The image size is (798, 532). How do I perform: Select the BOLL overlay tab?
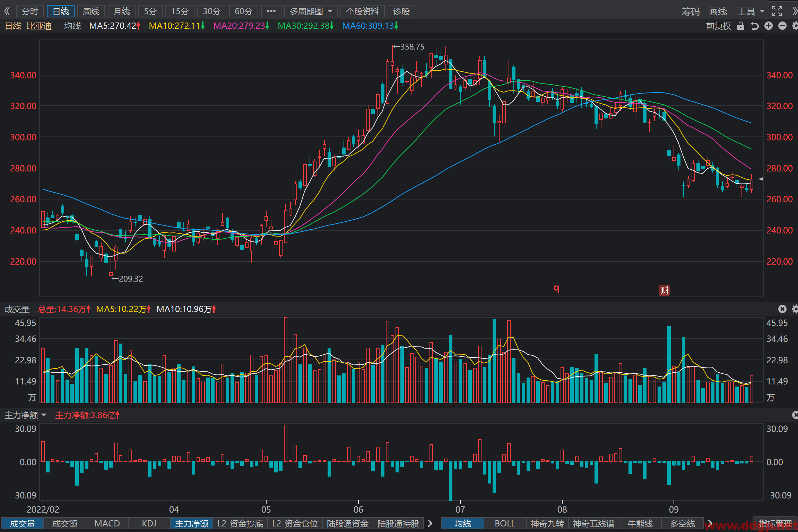click(505, 523)
